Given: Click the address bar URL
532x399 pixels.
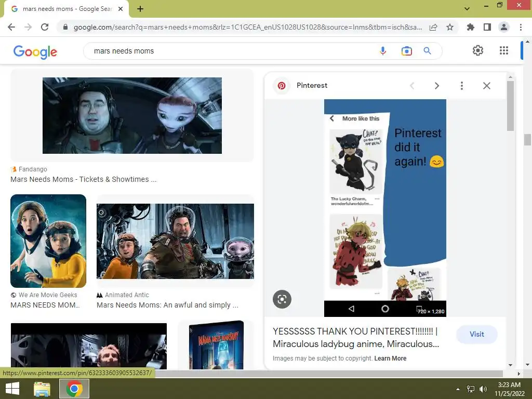Looking at the screenshot, I should click(248, 27).
